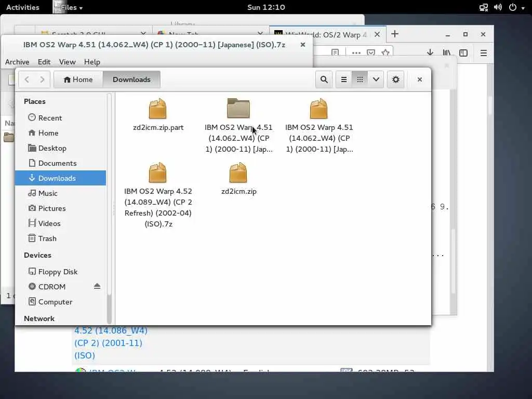The height and width of the screenshot is (399, 532).
Task: Select the IBM OS2 Warp 4.51 archive package icon
Action: pyautogui.click(x=318, y=109)
